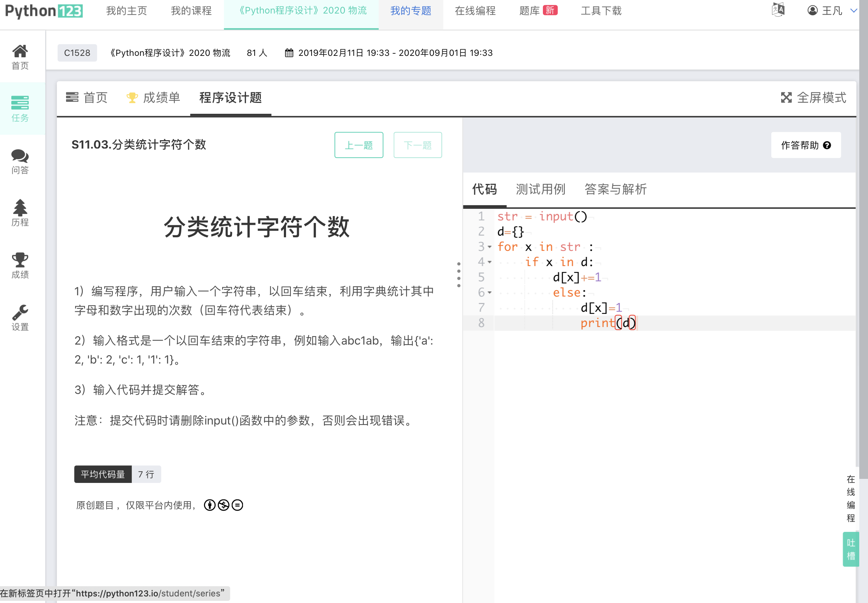
Task: Collapse the for loop fold arrow on line 3
Action: (x=490, y=247)
